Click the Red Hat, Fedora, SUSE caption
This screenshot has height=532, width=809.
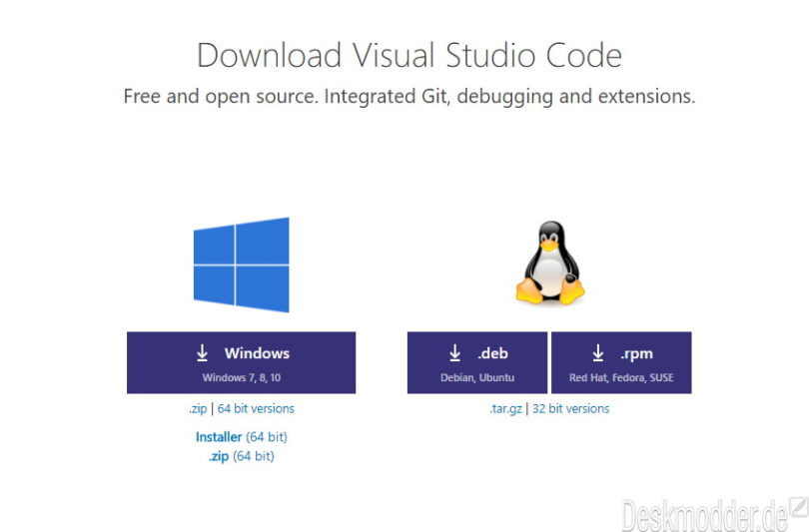click(620, 378)
